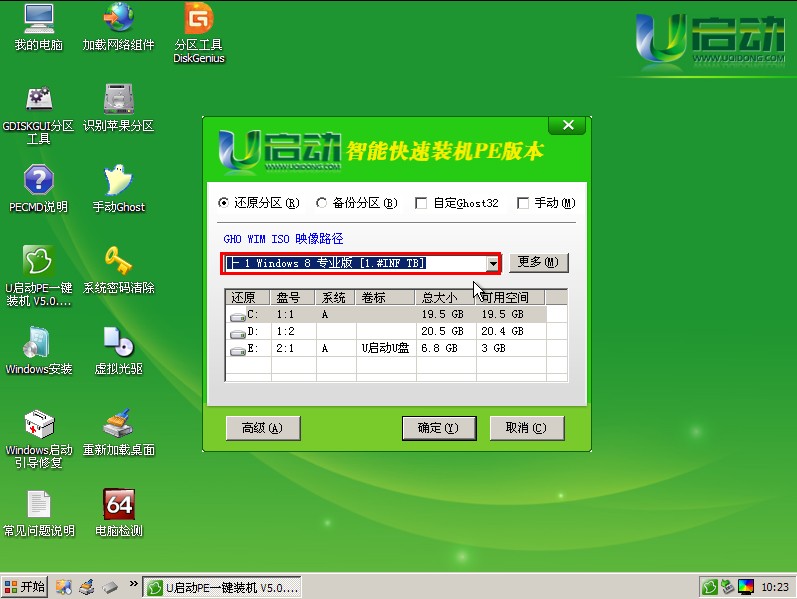
Task: Click the 总大小 column header
Action: [x=445, y=297]
